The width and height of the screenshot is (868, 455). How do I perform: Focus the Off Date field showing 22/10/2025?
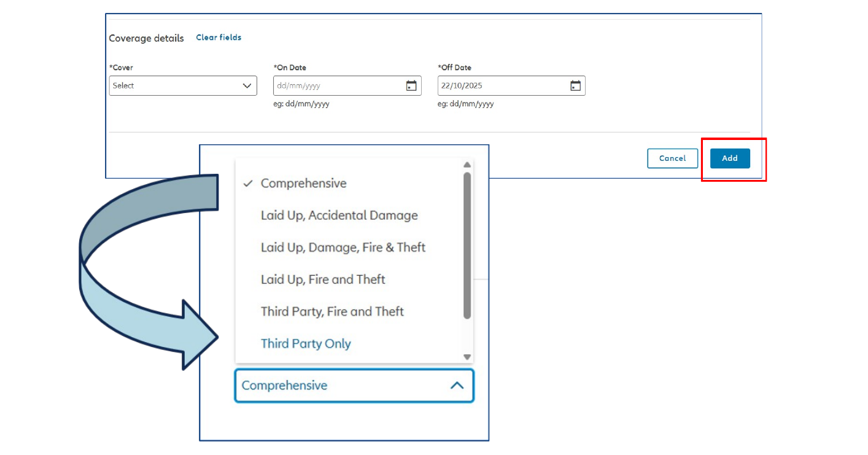coord(511,86)
